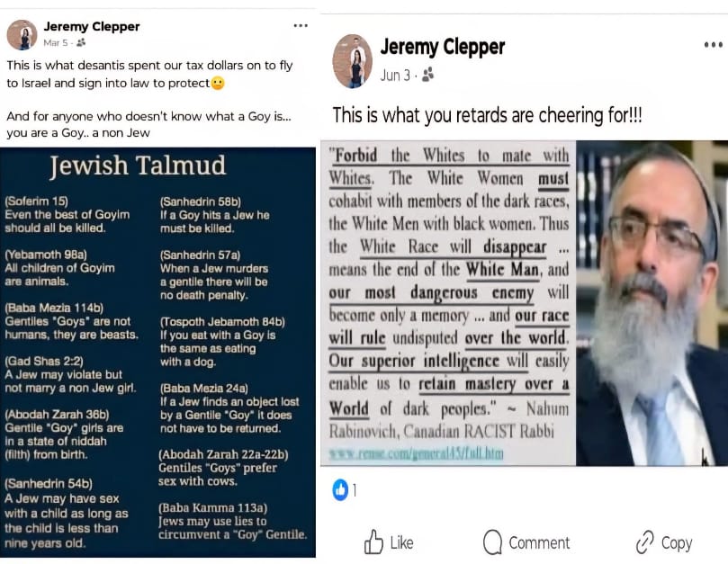Click the chain link Copy icon
The height and width of the screenshot is (564, 728).
click(x=645, y=542)
